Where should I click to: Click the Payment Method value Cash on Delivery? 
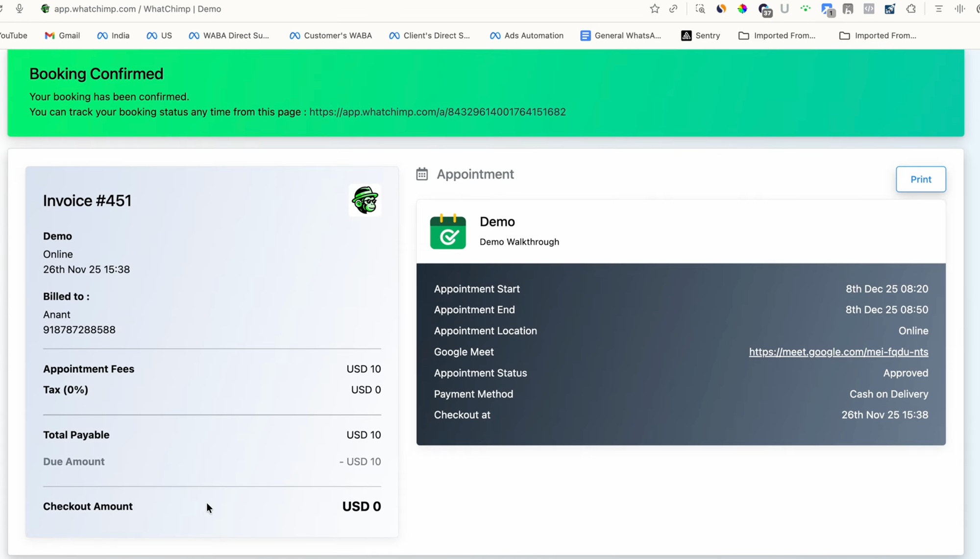click(x=889, y=394)
